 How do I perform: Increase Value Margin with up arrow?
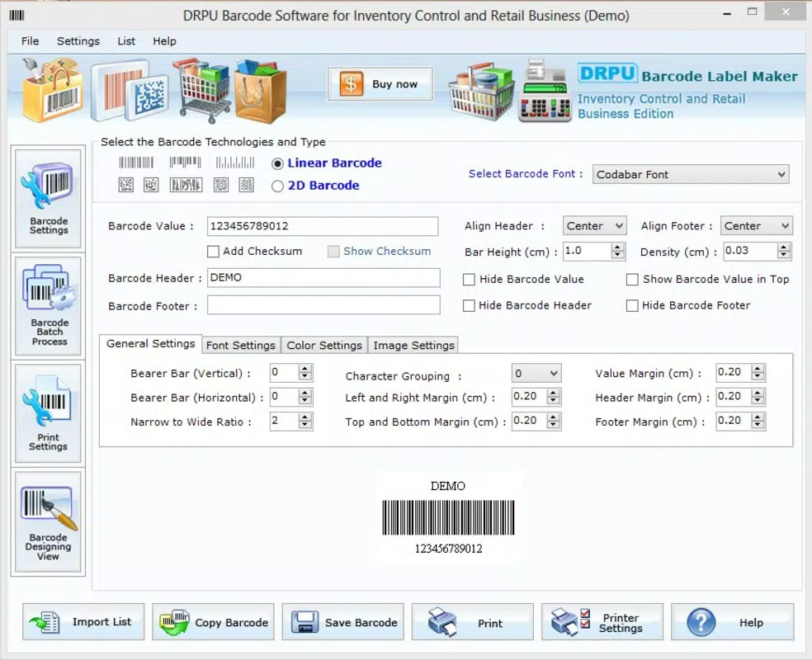point(758,368)
